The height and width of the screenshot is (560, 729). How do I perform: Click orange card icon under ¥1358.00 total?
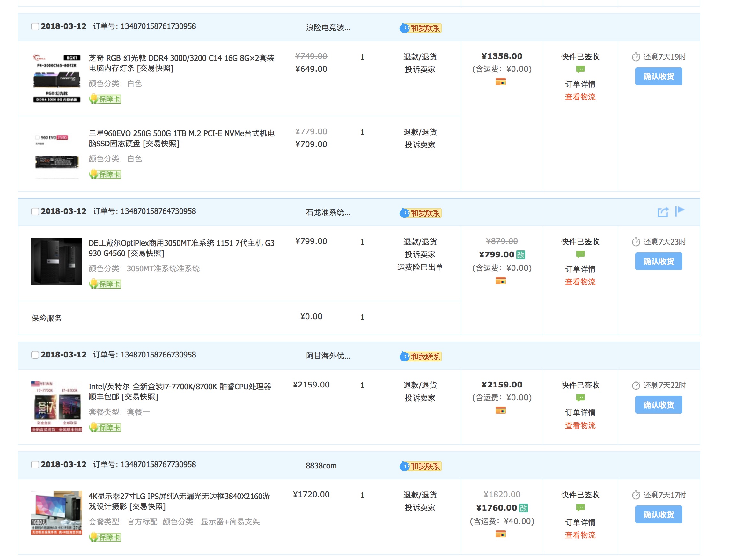point(500,82)
